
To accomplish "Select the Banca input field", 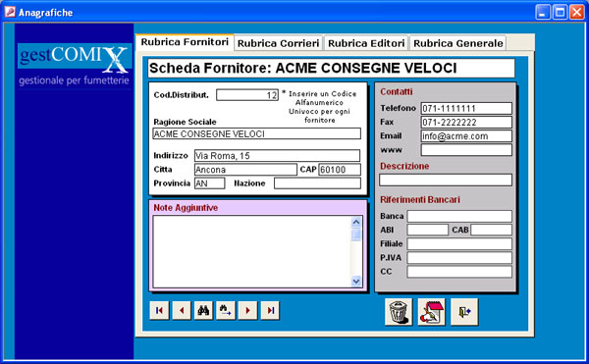I will [x=459, y=216].
